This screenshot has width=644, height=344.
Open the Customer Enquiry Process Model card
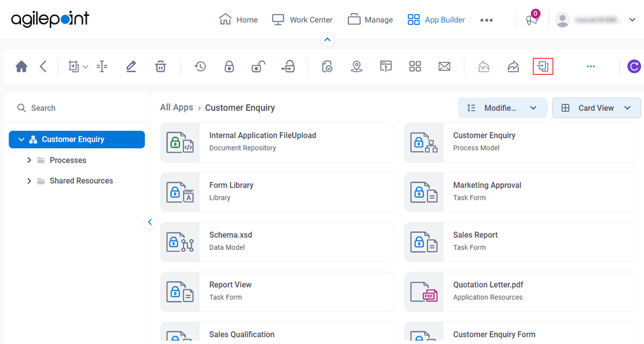click(521, 142)
